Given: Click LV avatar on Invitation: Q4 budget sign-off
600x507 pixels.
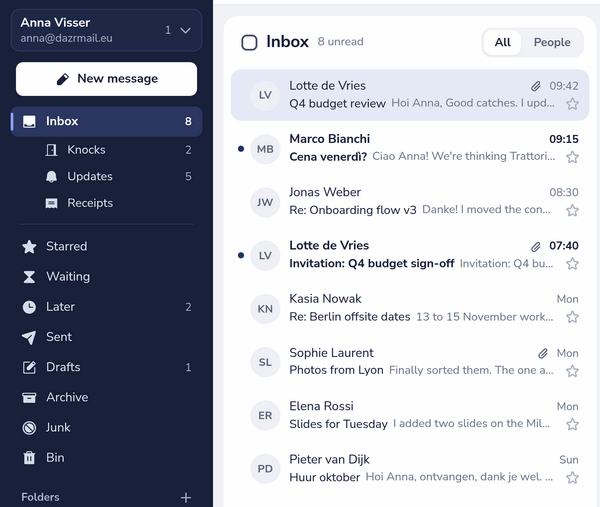Looking at the screenshot, I should (x=265, y=256).
